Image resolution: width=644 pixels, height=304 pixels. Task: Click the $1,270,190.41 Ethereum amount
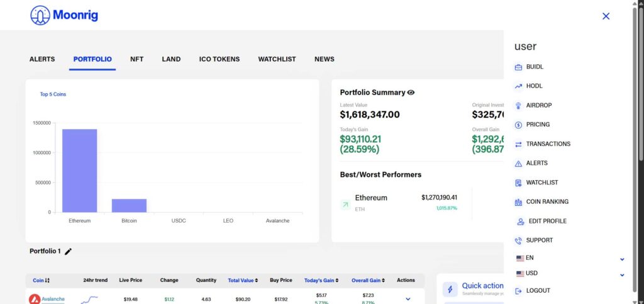[439, 198]
